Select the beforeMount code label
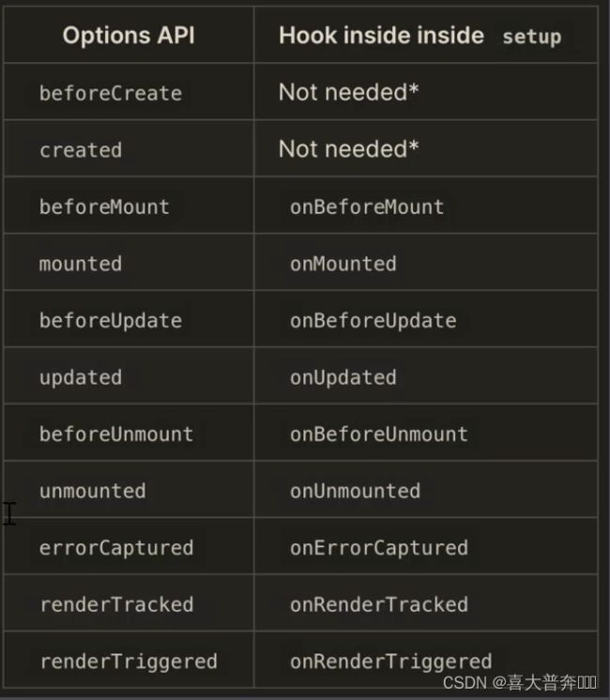Image resolution: width=610 pixels, height=700 pixels. pyautogui.click(x=104, y=206)
